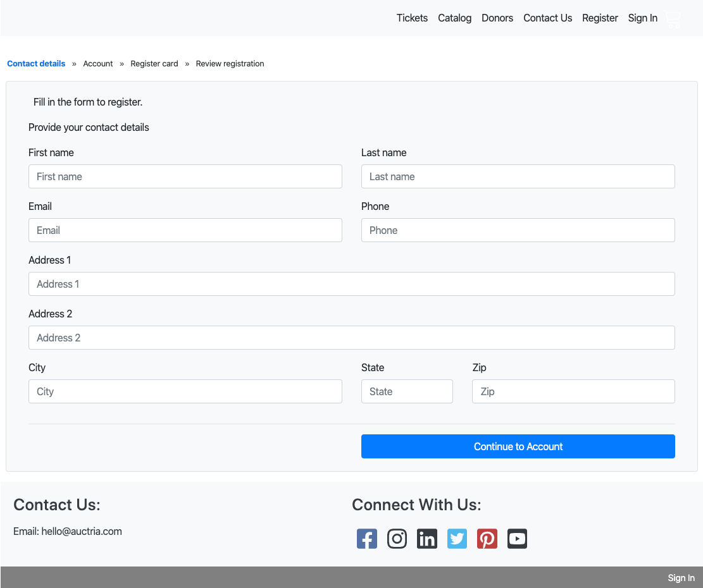Open the YouTube channel icon
Screen dimensions: 703x588
coord(517,539)
